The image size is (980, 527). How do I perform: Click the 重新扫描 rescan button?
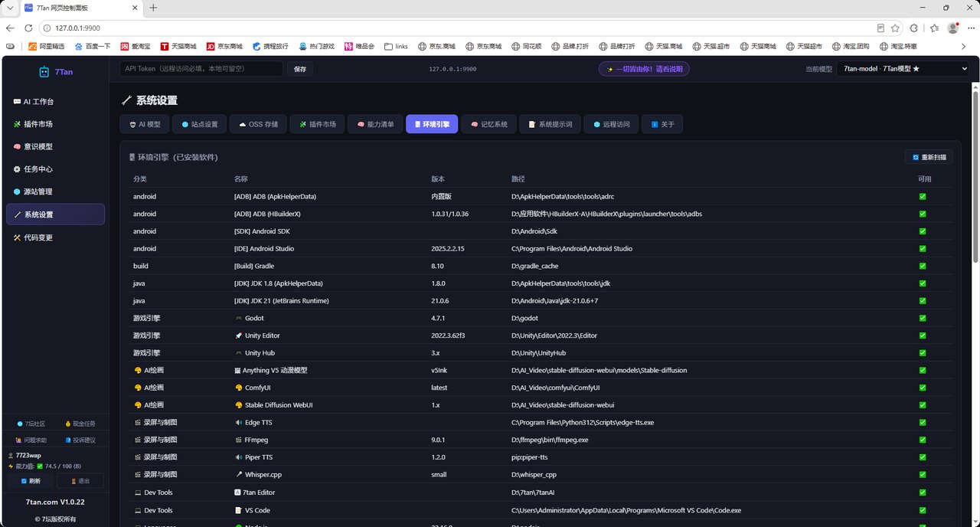929,157
